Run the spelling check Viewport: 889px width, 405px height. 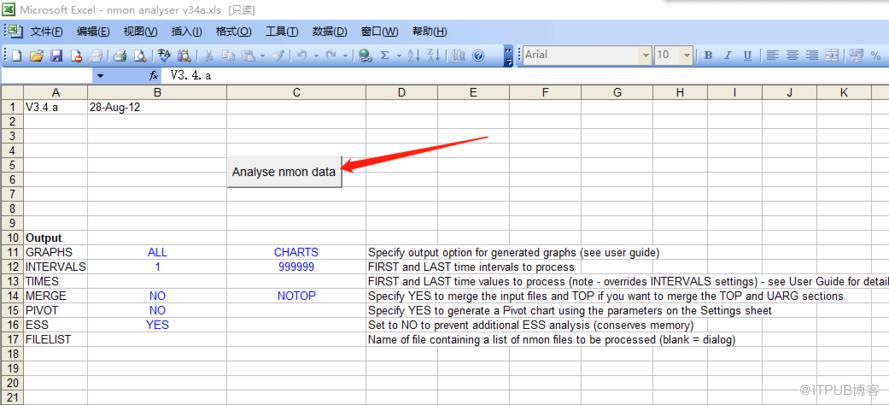coord(164,56)
